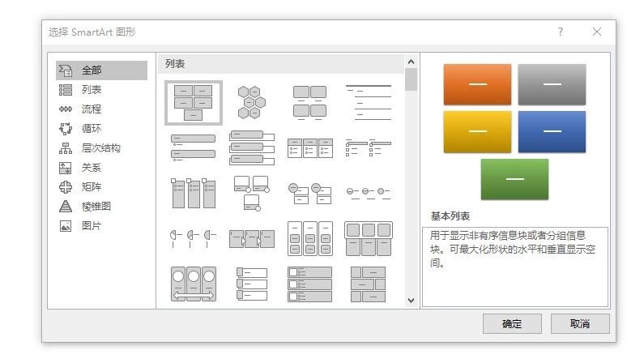Screen dimensions: 644x363
Task: Select the grouped list with three stacked-box columns
Action: (309, 238)
